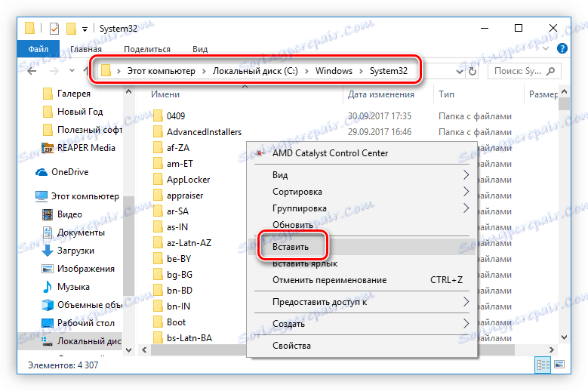Click the Музыка note icon
This screenshot has height=391, width=588.
pos(48,287)
